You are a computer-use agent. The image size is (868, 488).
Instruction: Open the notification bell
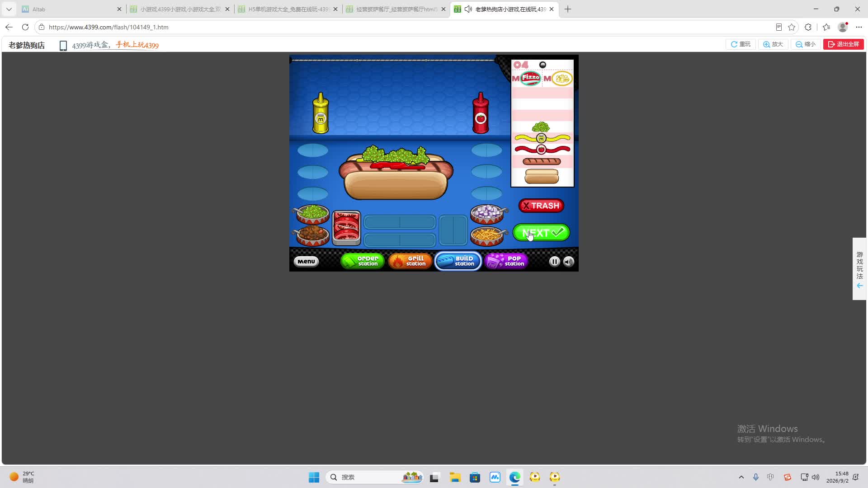click(856, 477)
